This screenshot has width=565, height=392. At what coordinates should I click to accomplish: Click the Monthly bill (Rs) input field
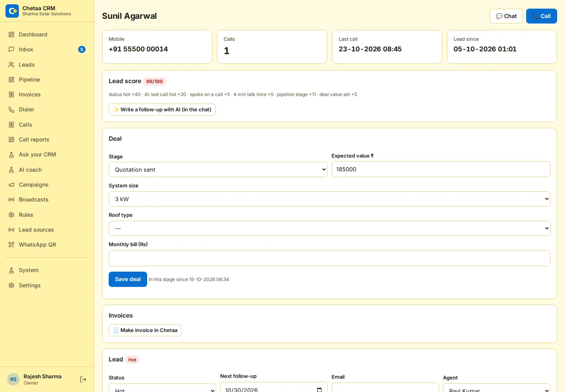click(330, 258)
